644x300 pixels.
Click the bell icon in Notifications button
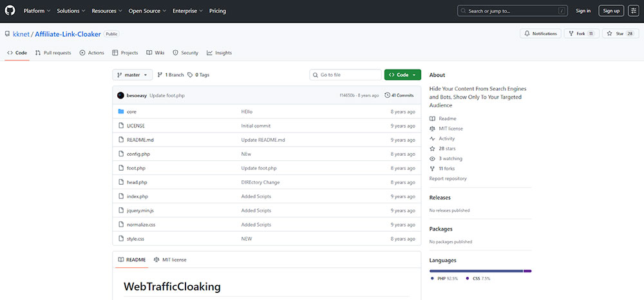coord(527,33)
